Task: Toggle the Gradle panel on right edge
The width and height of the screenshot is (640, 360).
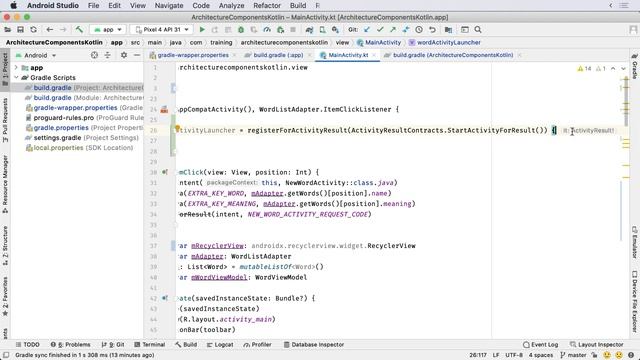Action: coord(635,66)
